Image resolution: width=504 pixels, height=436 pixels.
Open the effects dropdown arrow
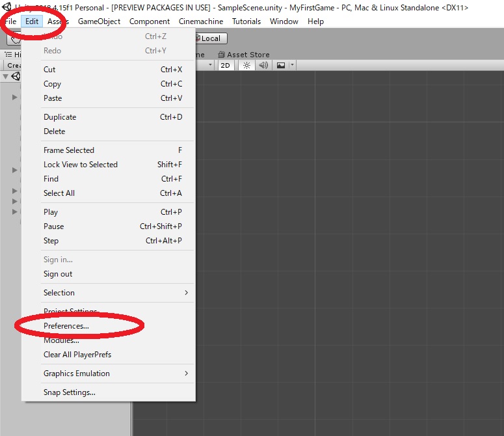pos(292,65)
